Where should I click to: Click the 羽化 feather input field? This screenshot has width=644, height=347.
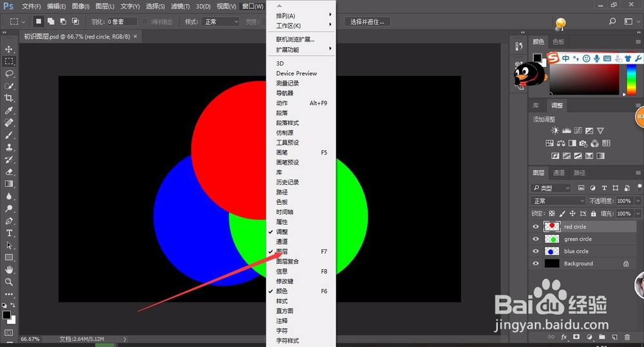pos(122,22)
